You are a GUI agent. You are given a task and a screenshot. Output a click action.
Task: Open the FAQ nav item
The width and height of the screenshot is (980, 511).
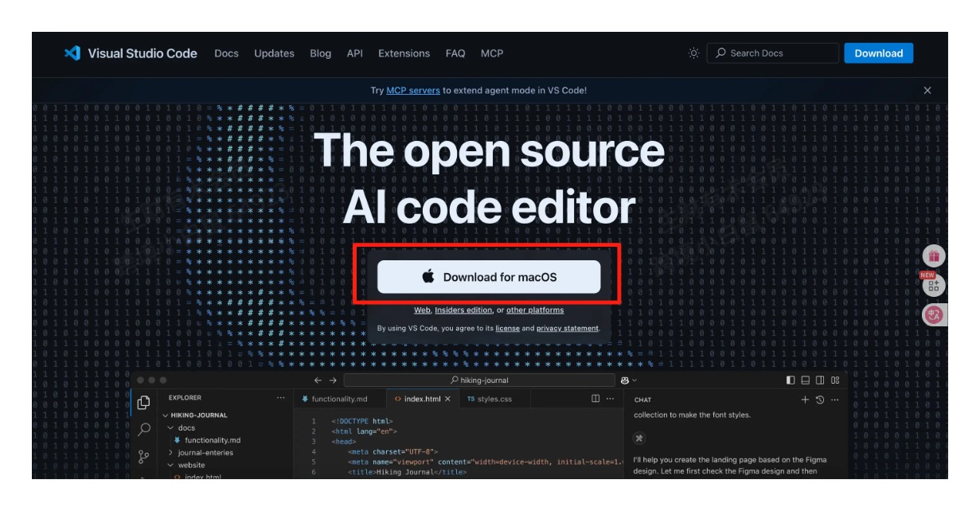pos(455,53)
